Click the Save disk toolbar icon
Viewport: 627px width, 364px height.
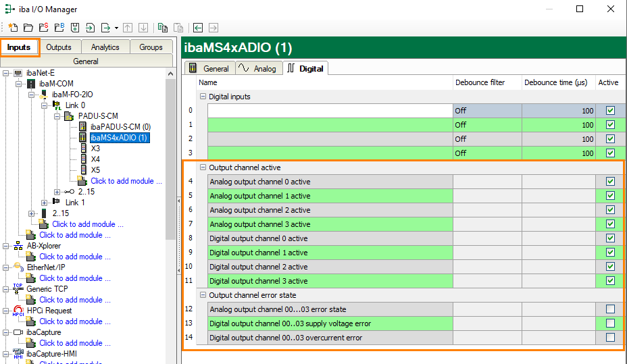point(74,28)
